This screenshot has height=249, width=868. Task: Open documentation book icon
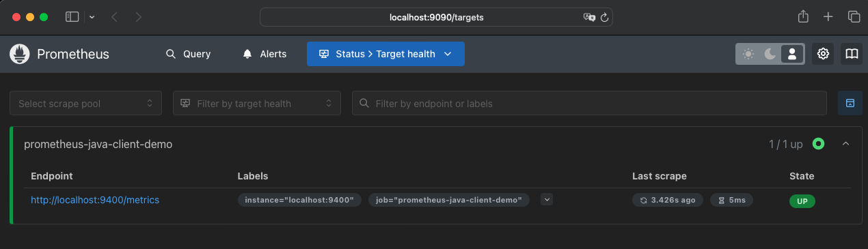pos(851,54)
